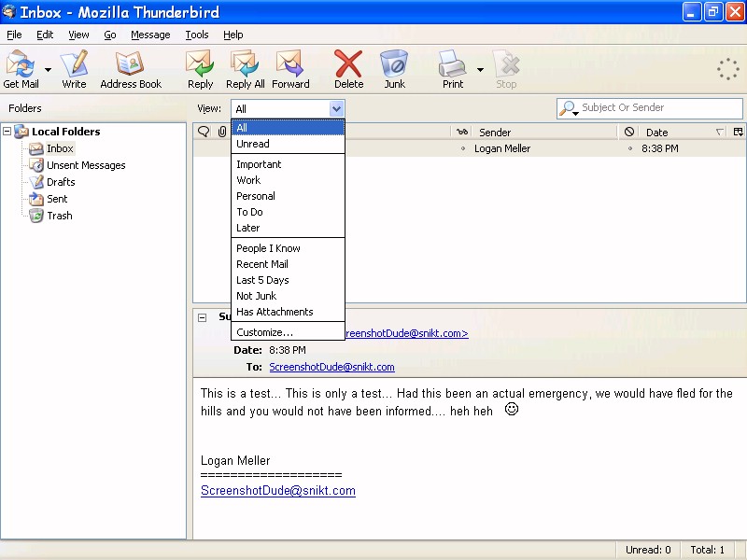Click the Total: 1 status entry
This screenshot has height=560, width=747.
point(708,550)
